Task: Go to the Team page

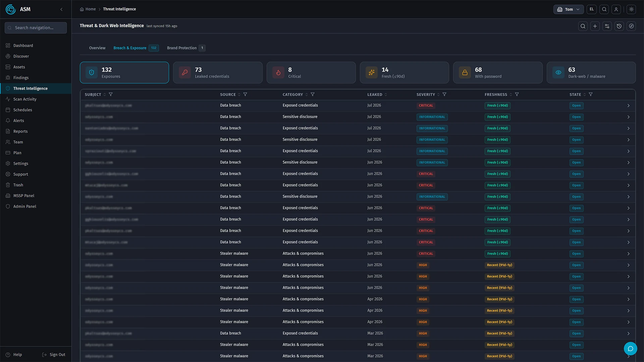Action: [x=36, y=142]
